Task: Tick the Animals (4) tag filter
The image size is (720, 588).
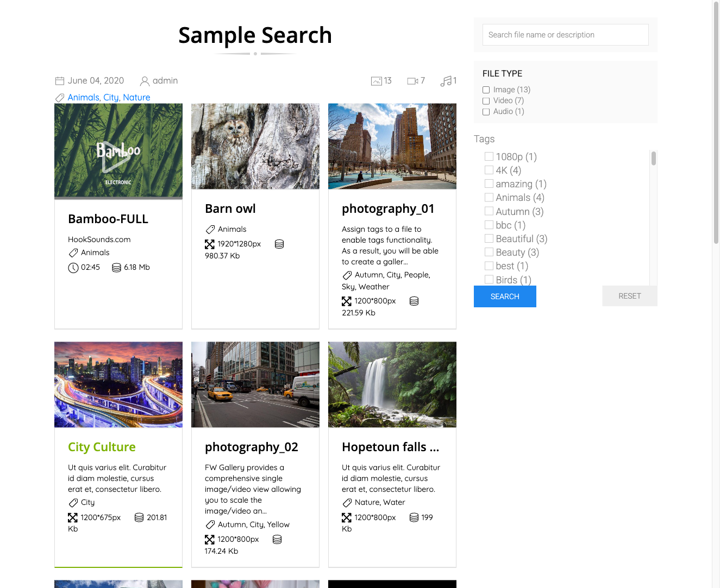Action: click(489, 197)
